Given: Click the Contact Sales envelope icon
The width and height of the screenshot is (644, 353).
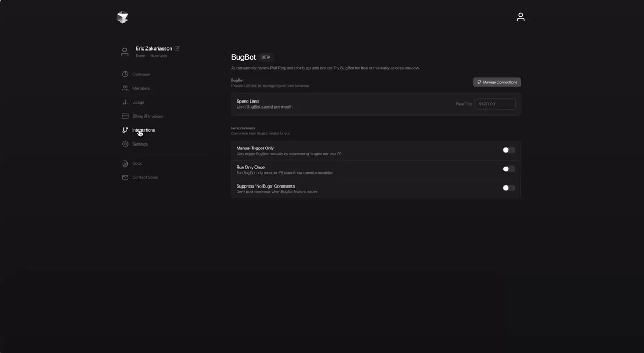Looking at the screenshot, I should pos(125,177).
